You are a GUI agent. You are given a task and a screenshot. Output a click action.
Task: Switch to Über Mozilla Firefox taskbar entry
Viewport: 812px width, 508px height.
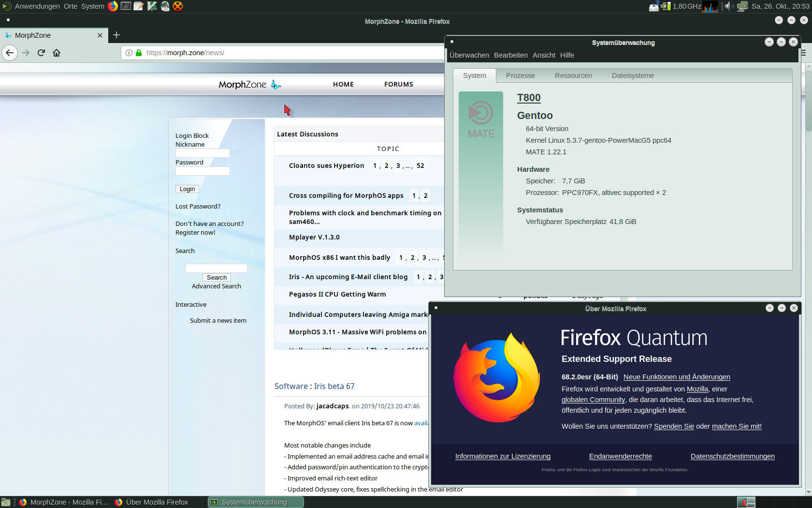click(x=158, y=502)
